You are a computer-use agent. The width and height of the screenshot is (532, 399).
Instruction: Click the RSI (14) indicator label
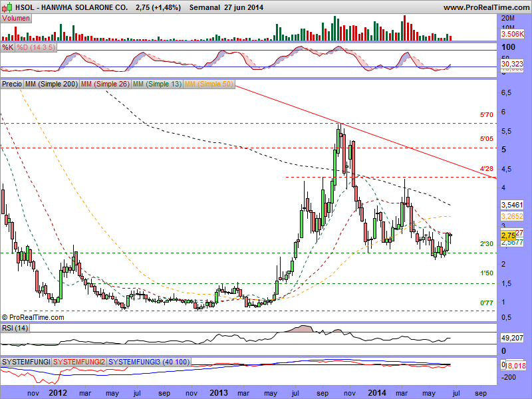tap(15, 328)
